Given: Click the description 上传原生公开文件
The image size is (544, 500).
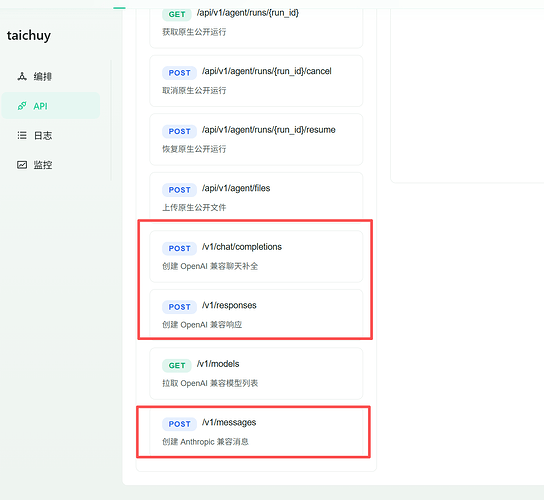Looking at the screenshot, I should [x=194, y=207].
